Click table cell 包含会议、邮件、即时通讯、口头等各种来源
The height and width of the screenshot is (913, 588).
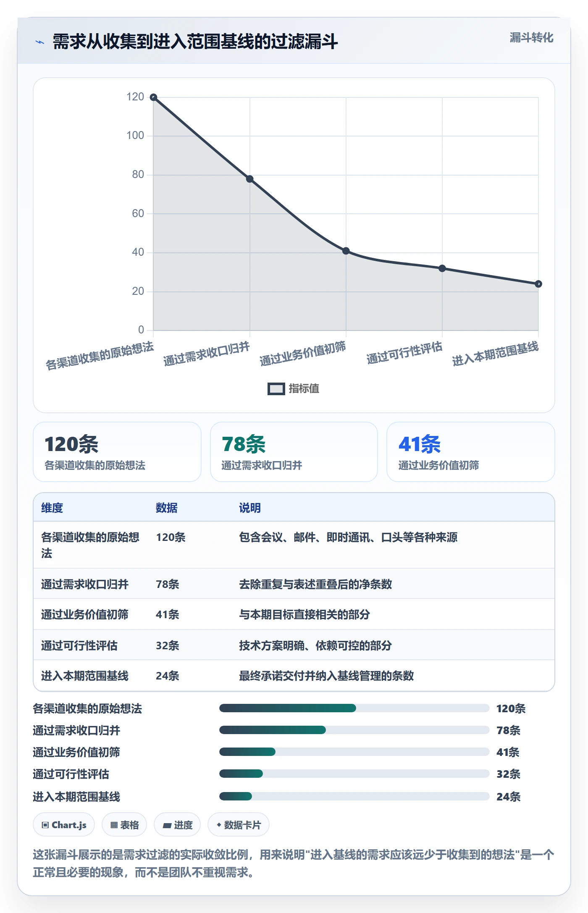click(348, 537)
